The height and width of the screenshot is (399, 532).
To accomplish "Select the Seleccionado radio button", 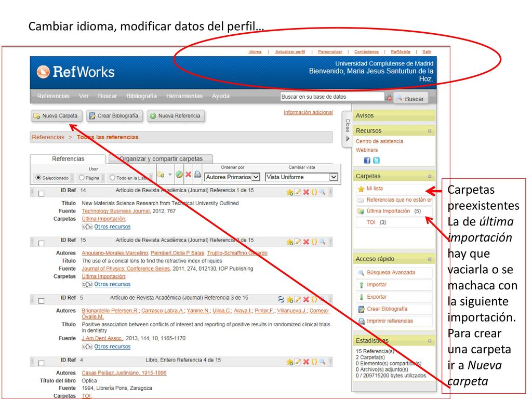I will (38, 178).
